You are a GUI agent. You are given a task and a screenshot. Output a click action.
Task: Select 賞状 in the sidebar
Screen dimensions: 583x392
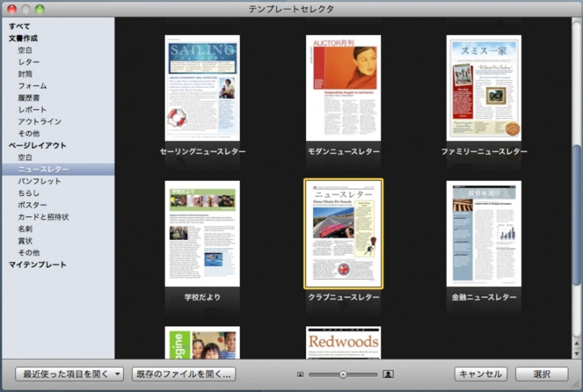[25, 241]
